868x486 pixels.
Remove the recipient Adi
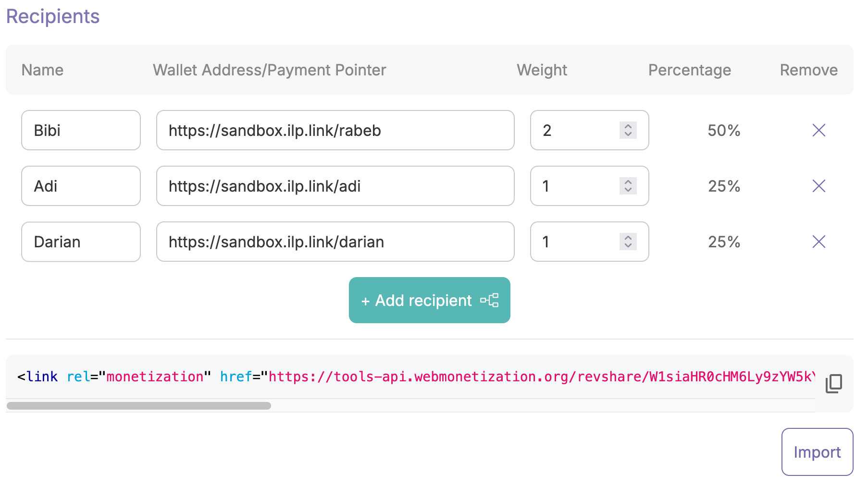818,186
